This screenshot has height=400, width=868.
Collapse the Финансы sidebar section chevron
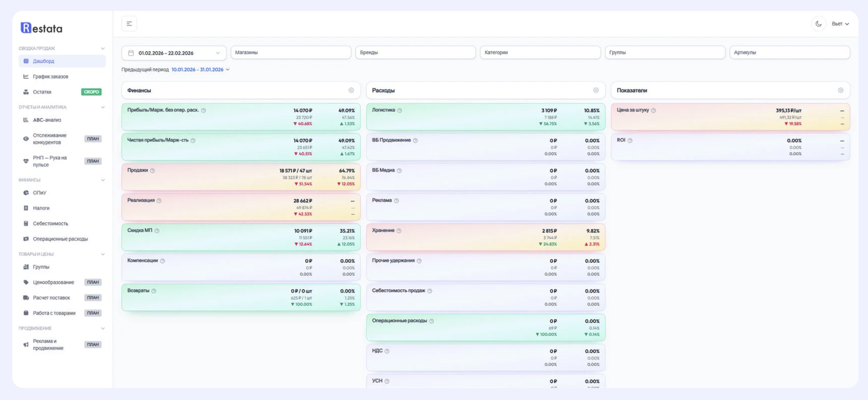point(103,180)
